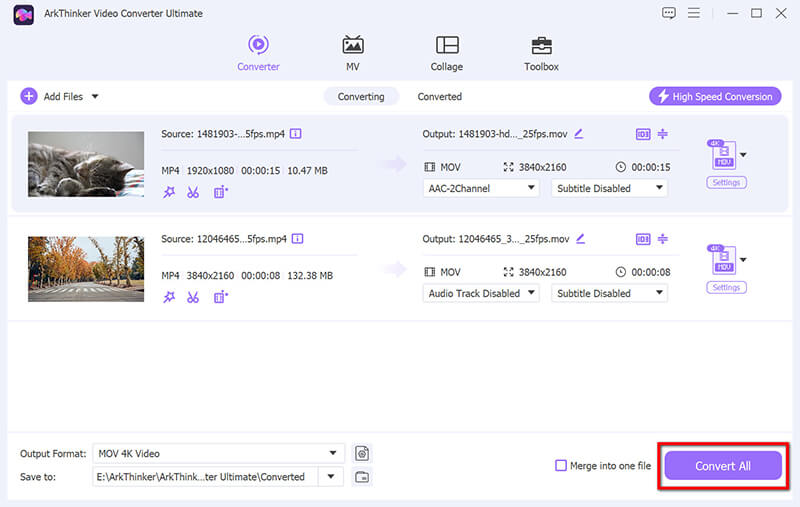View info for the 12046465 source file
The width and height of the screenshot is (800, 507).
point(297,239)
